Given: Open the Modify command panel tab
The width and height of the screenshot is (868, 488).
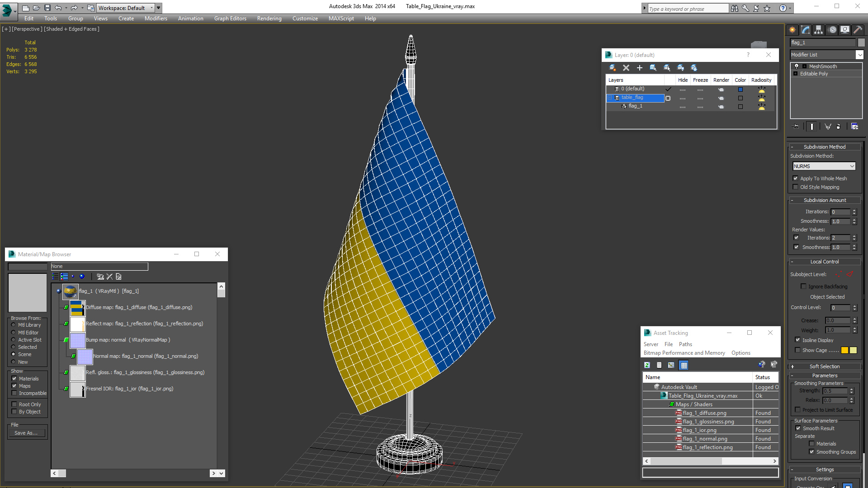Looking at the screenshot, I should 806,30.
